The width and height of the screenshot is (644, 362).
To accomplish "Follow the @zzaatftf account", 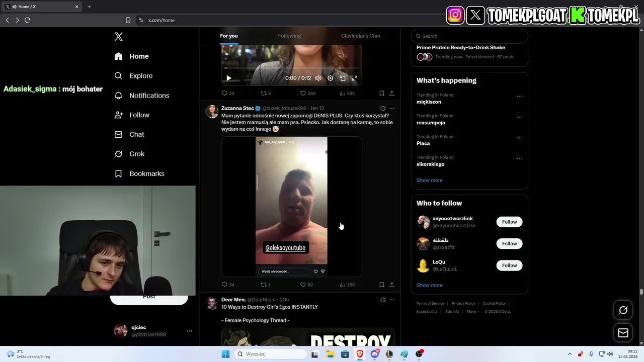I will [x=509, y=244].
